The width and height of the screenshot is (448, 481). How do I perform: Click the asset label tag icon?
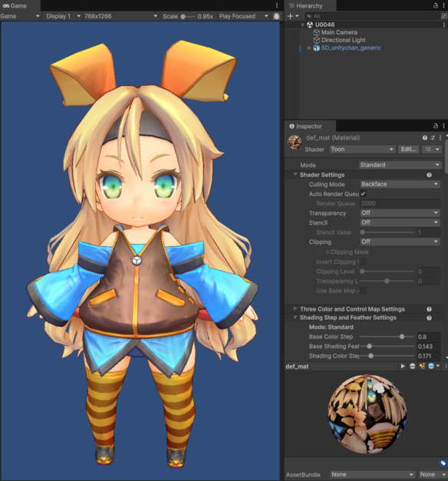click(x=443, y=463)
